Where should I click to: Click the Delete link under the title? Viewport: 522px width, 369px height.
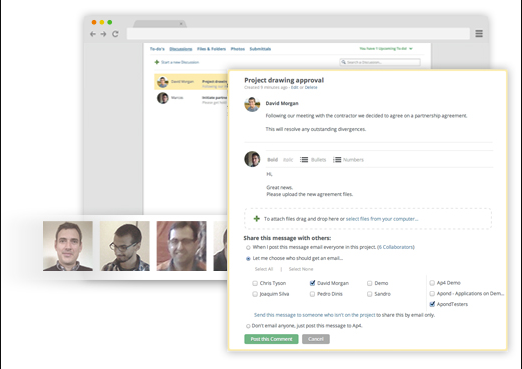(311, 87)
